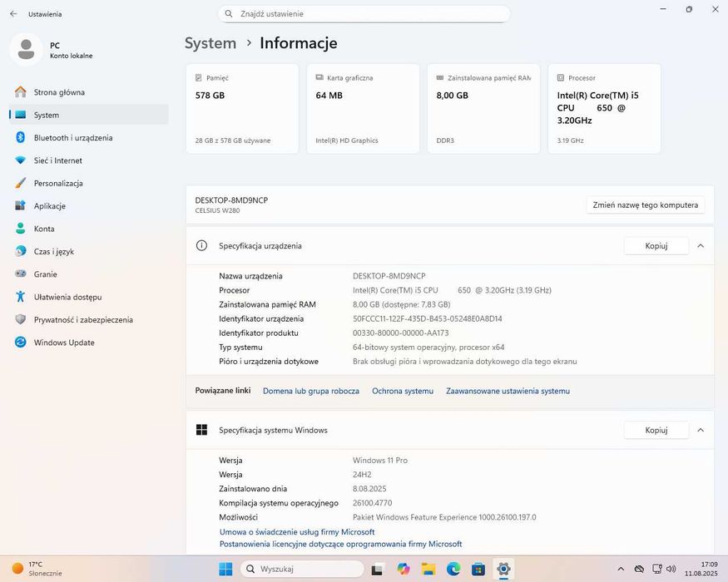This screenshot has height=582, width=728.
Task: Open Bluetooth i urządzenia settings
Action: [89, 138]
